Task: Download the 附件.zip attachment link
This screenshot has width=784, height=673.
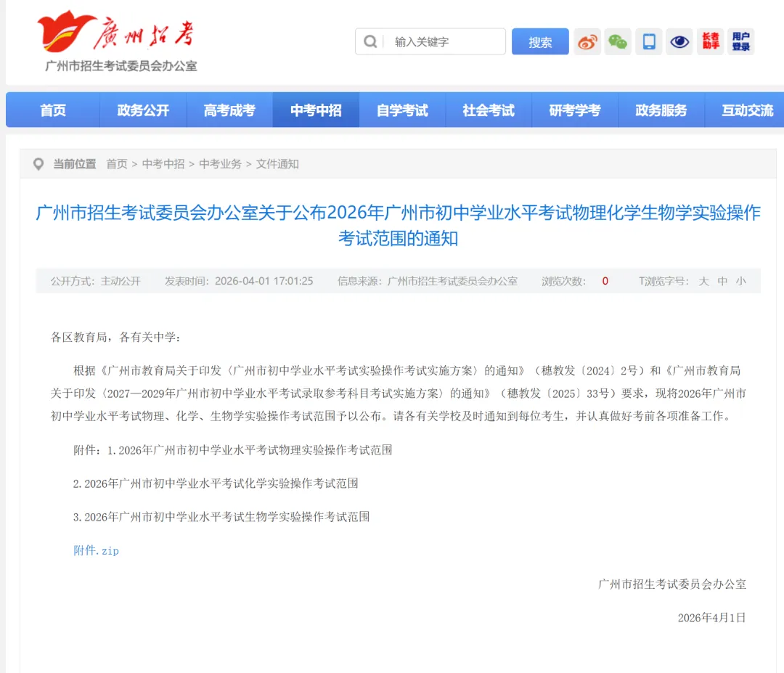Action: (95, 550)
